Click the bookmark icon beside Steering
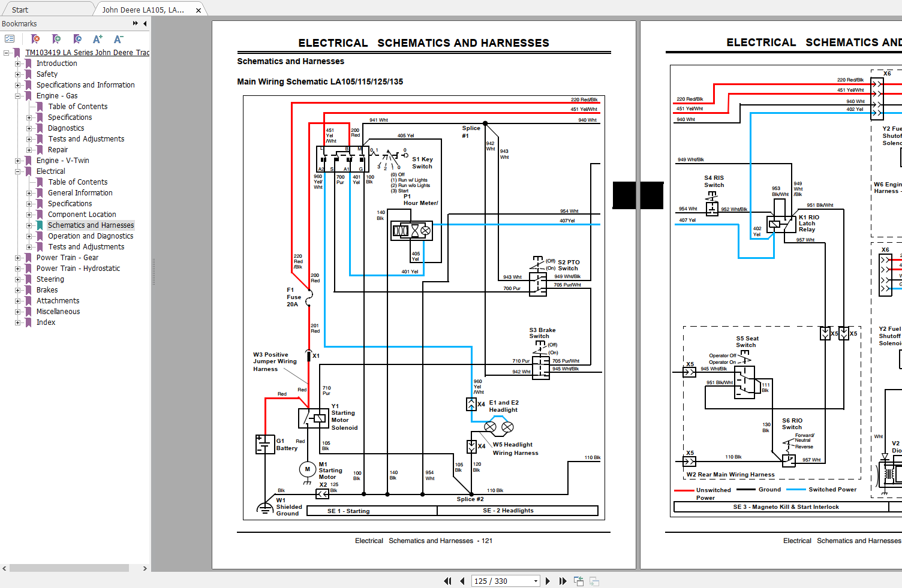This screenshot has width=902, height=588. 28,279
